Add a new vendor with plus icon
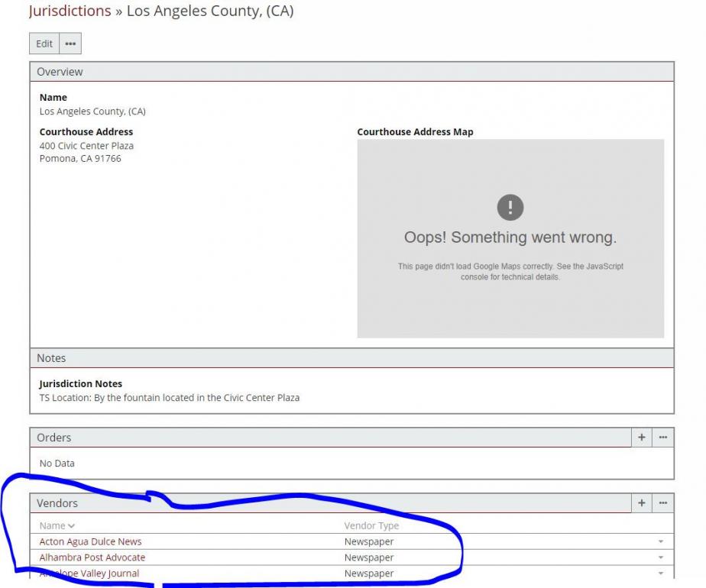This screenshot has width=706, height=588. click(x=642, y=503)
